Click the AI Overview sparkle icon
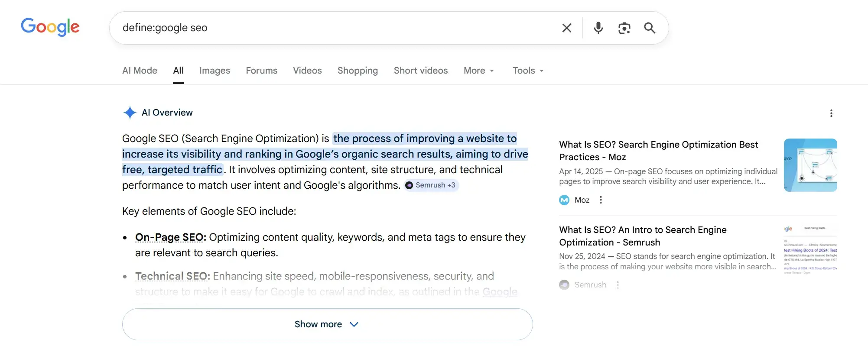 point(129,113)
